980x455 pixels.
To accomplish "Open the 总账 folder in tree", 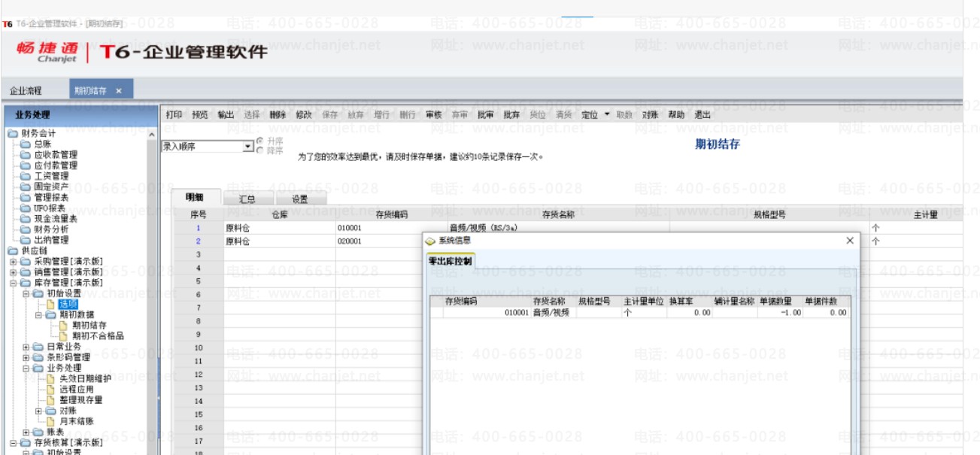I will (42, 144).
